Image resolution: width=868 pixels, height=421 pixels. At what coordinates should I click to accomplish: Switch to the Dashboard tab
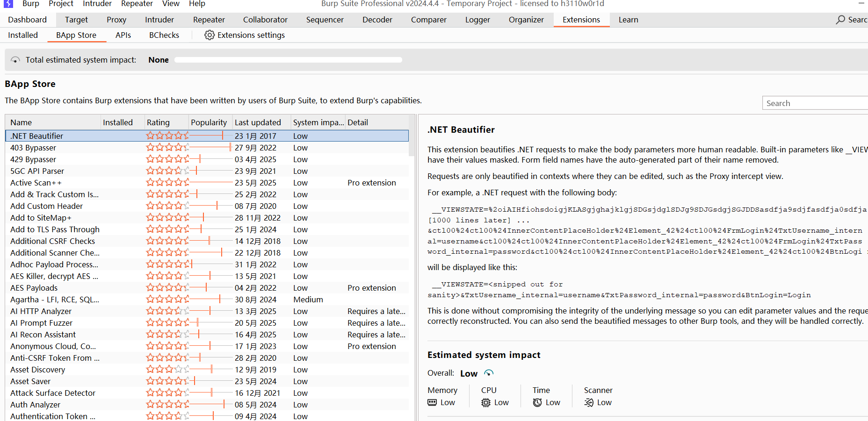(x=28, y=20)
